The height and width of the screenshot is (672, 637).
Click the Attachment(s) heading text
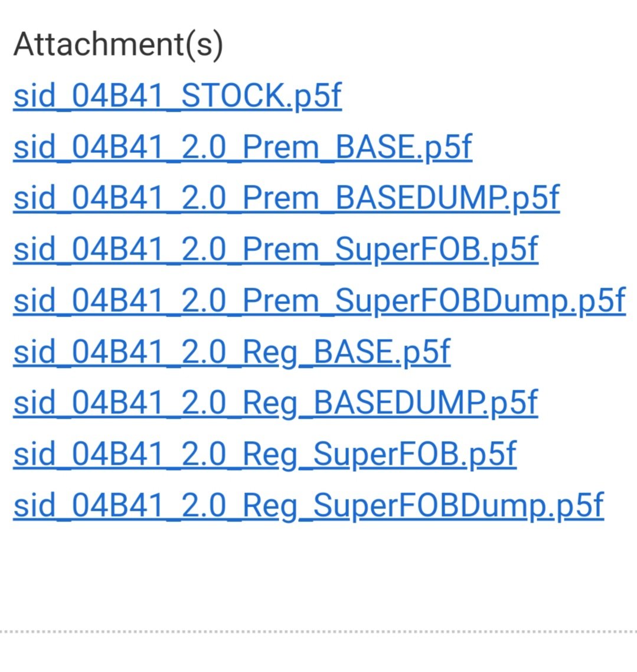(x=118, y=44)
